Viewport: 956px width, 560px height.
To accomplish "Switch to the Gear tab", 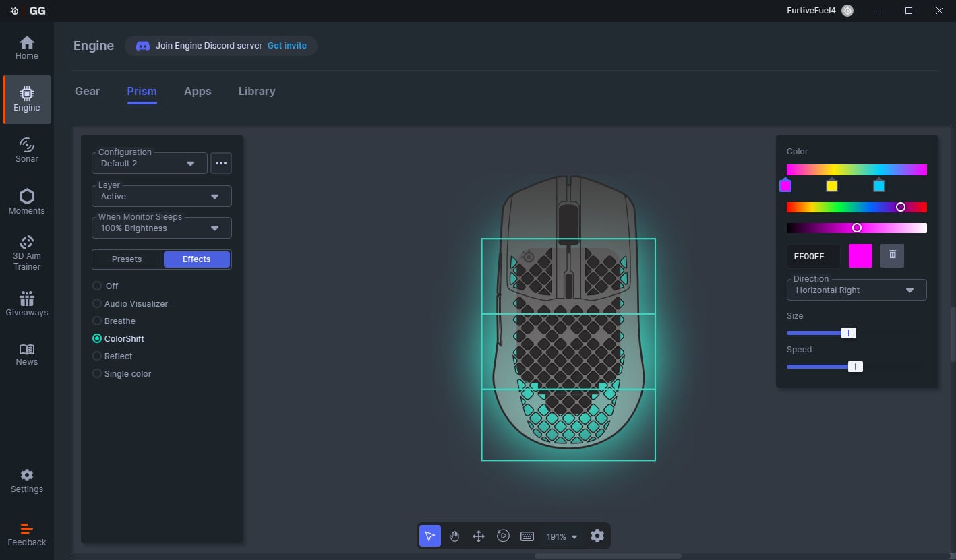I will tap(87, 92).
